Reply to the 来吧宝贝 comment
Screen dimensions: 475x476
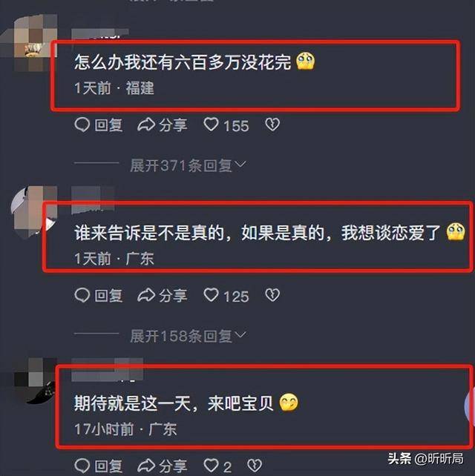(99, 466)
